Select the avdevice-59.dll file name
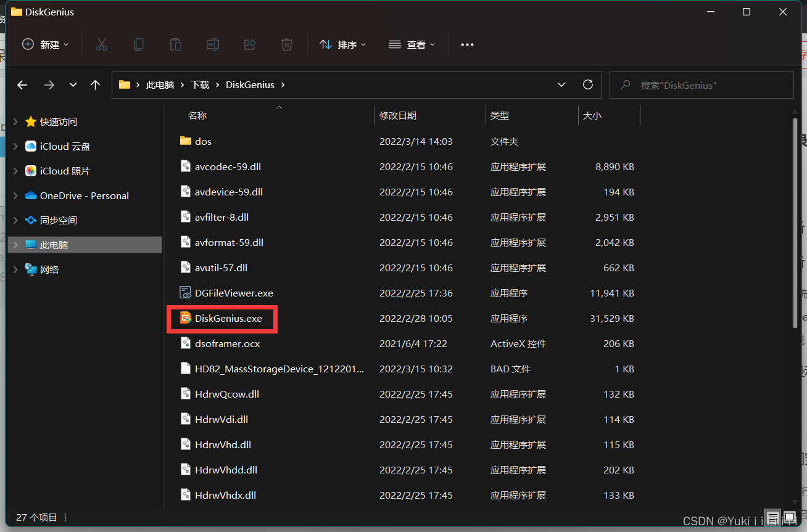 [229, 192]
